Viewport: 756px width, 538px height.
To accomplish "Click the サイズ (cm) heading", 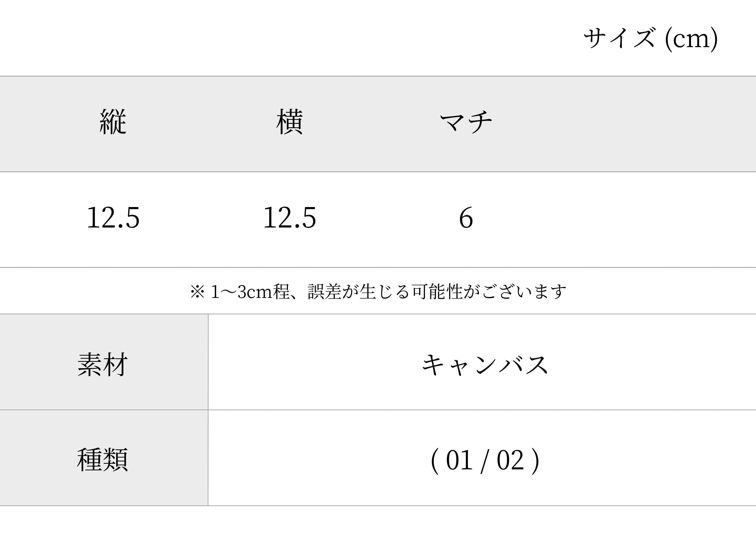I will [x=651, y=39].
